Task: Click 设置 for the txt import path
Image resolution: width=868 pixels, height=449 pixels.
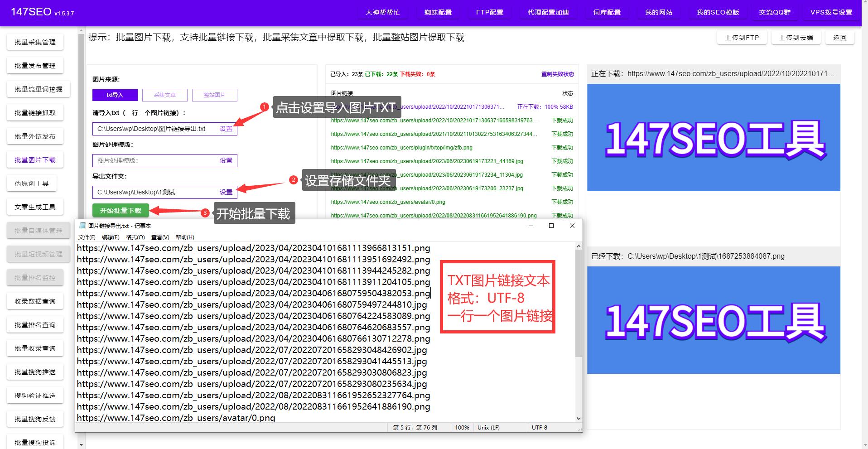Action: [x=226, y=129]
